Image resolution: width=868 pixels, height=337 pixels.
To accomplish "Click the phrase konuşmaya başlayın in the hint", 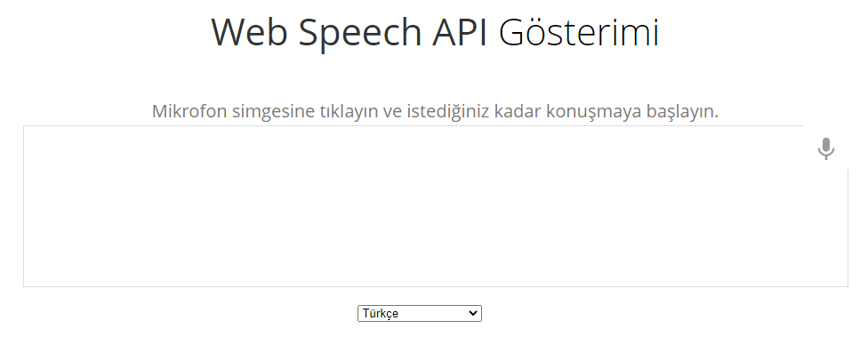I will point(632,112).
